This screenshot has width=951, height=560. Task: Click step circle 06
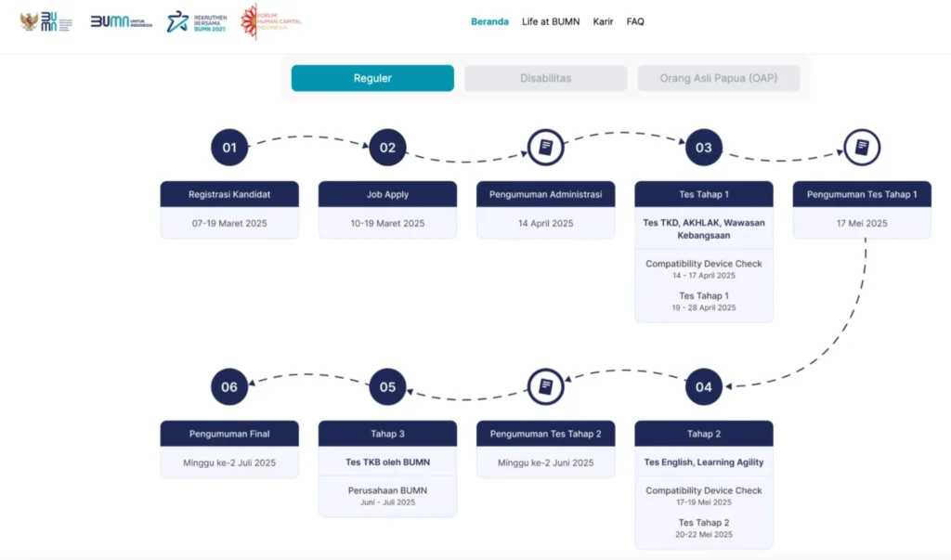coord(229,386)
